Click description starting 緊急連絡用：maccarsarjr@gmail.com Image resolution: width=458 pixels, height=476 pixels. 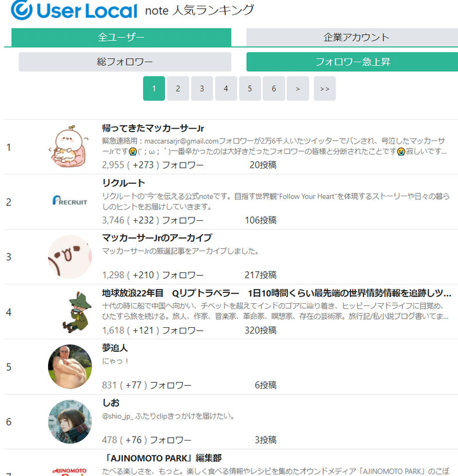(274, 146)
